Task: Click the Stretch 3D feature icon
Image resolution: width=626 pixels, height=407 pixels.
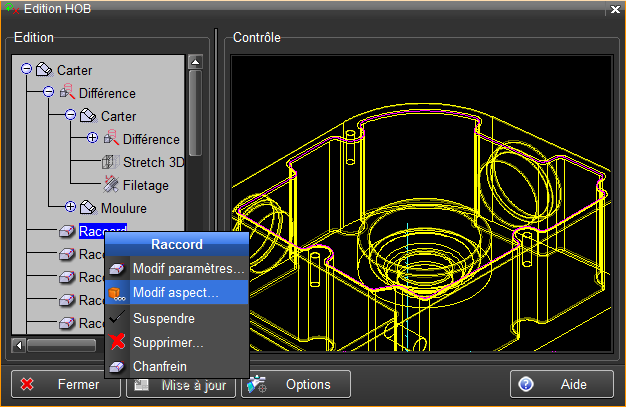Action: tap(110, 162)
